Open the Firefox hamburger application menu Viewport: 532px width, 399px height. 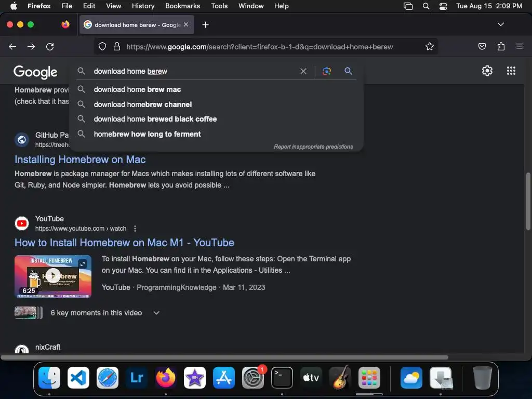click(519, 46)
